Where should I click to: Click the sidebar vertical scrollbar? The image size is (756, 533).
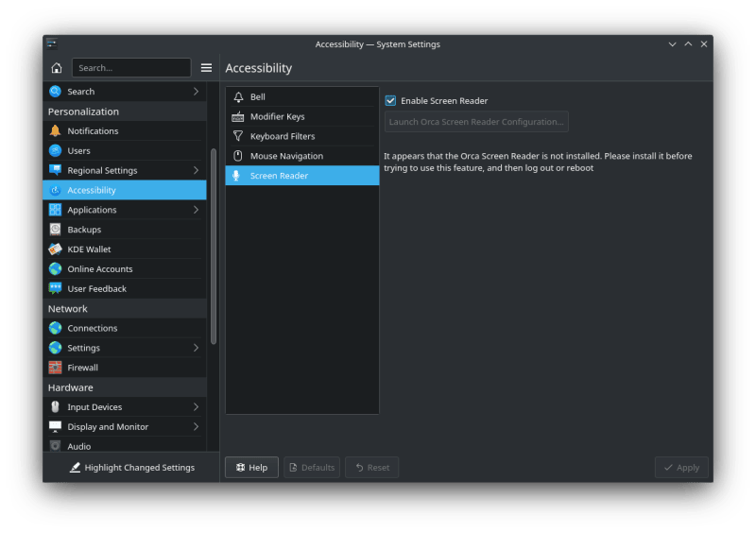click(x=214, y=246)
